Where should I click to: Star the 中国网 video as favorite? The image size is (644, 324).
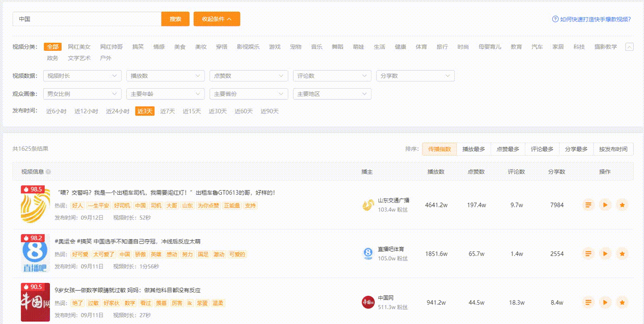pos(622,302)
